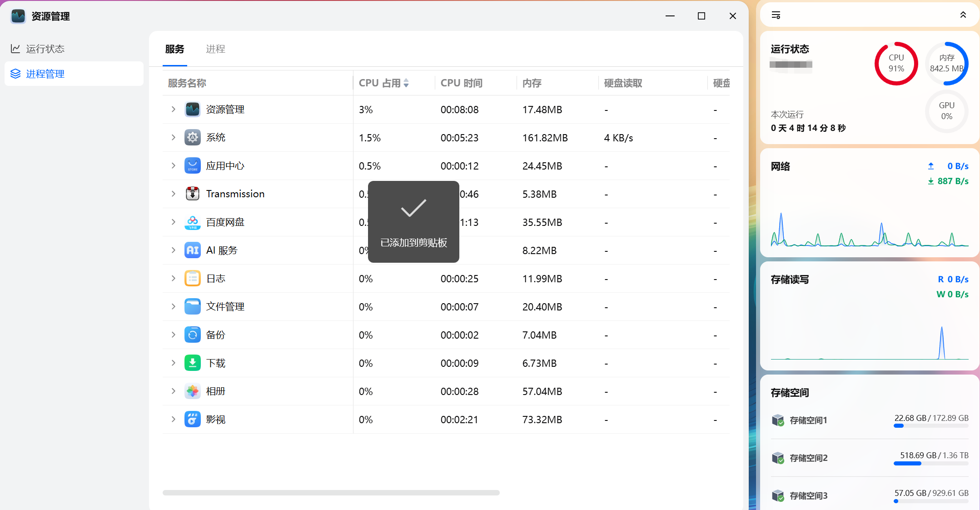
Task: Sort by CPU 占用 column
Action: (x=384, y=83)
